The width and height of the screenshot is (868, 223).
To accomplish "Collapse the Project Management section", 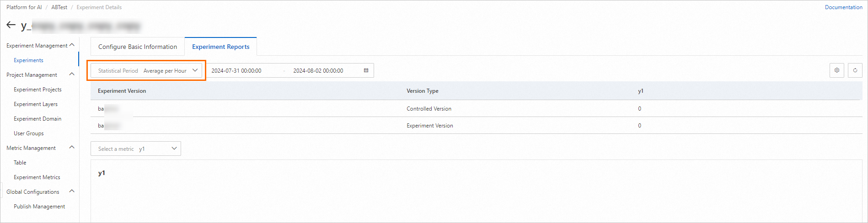I will (x=72, y=74).
